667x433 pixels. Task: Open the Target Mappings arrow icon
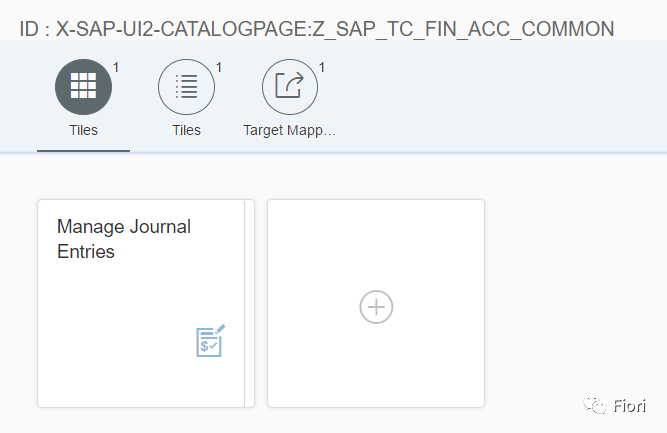click(289, 87)
